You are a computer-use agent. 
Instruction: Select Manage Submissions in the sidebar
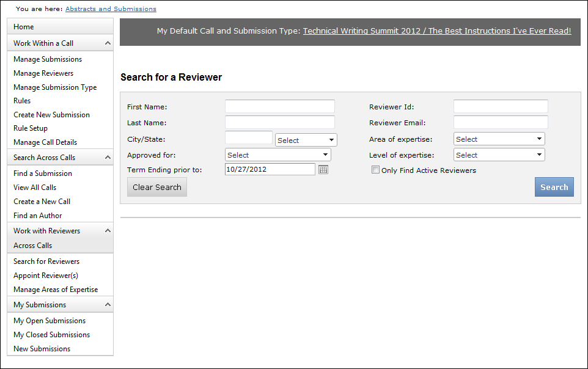click(47, 59)
